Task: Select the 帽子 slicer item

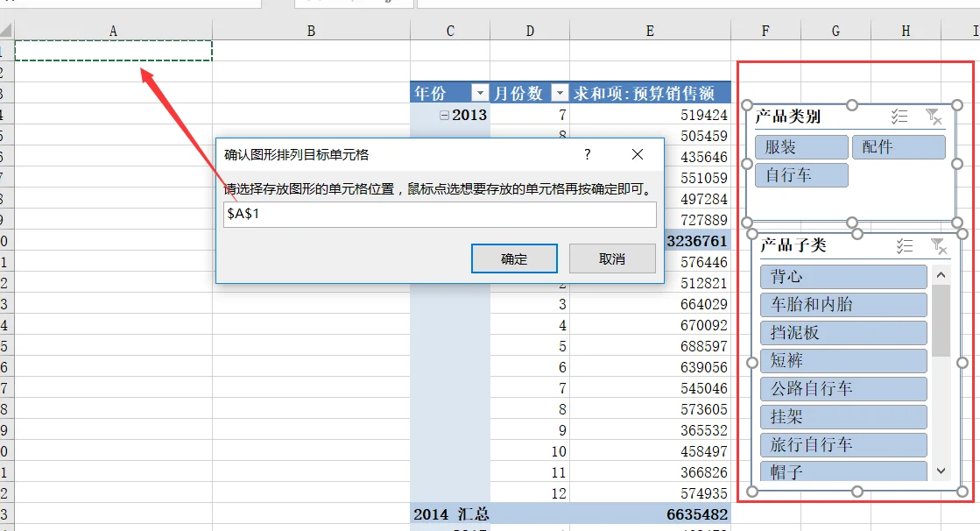Action: 843,471
